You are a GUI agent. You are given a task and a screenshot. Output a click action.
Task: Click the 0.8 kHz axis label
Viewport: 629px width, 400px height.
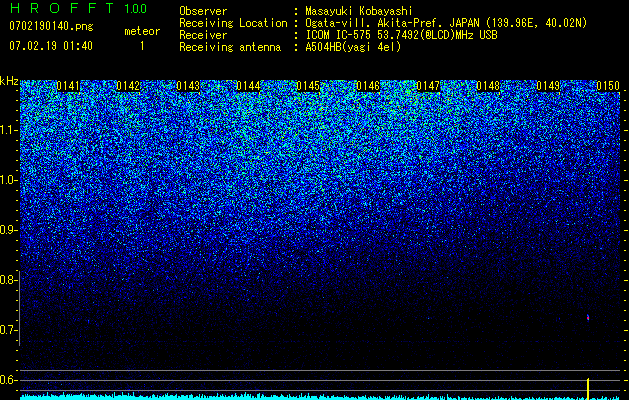pos(8,280)
